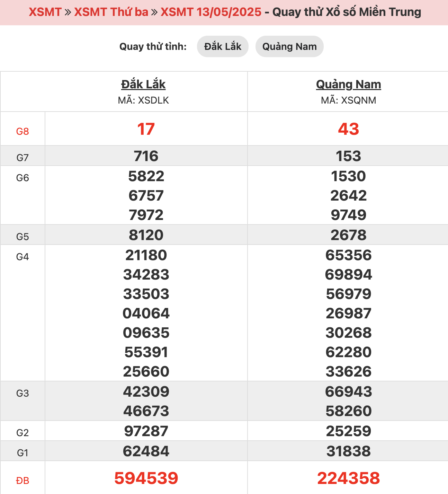Open the underlined Đắk Lắk column header link
Screen dimensions: 448x494
coord(143,84)
